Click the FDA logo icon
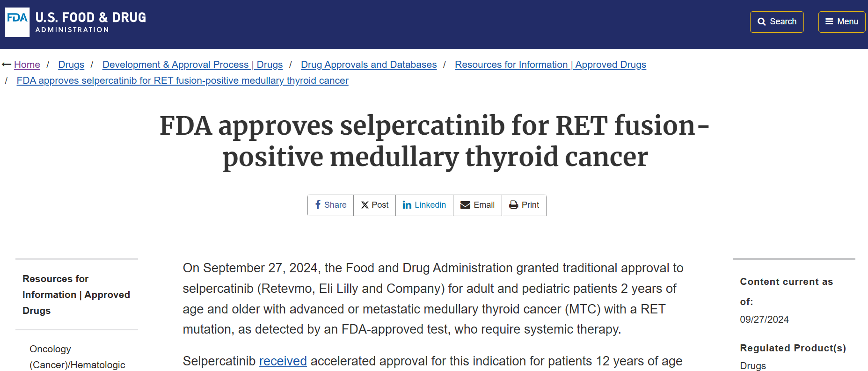 coord(17,22)
